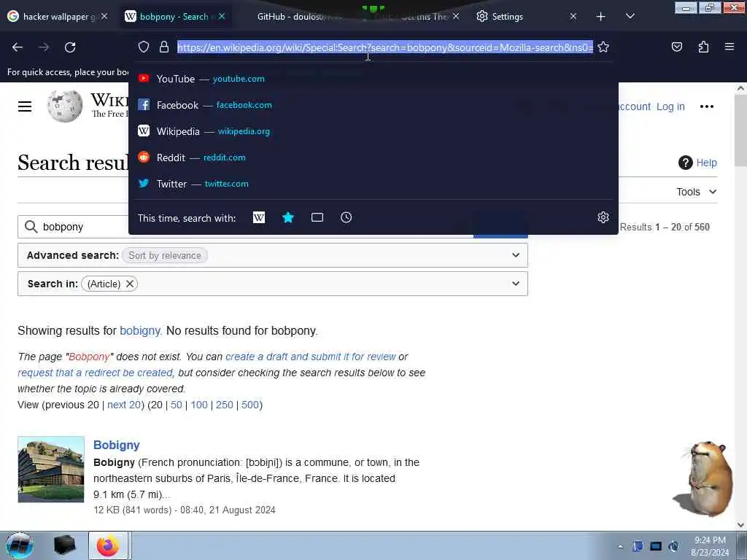This screenshot has width=747, height=560.
Task: Open the tracking protection shield icon
Action: (144, 47)
